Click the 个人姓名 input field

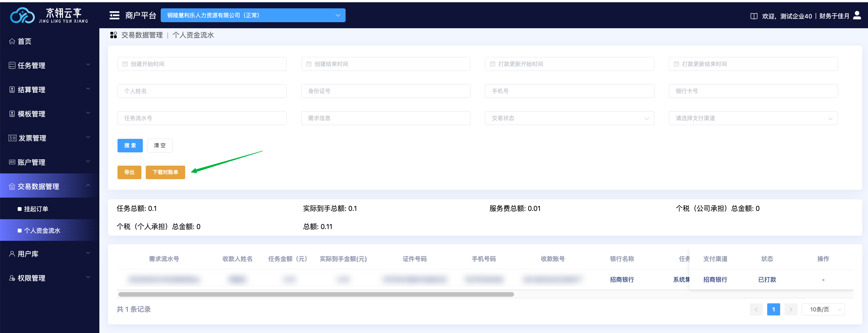point(202,91)
